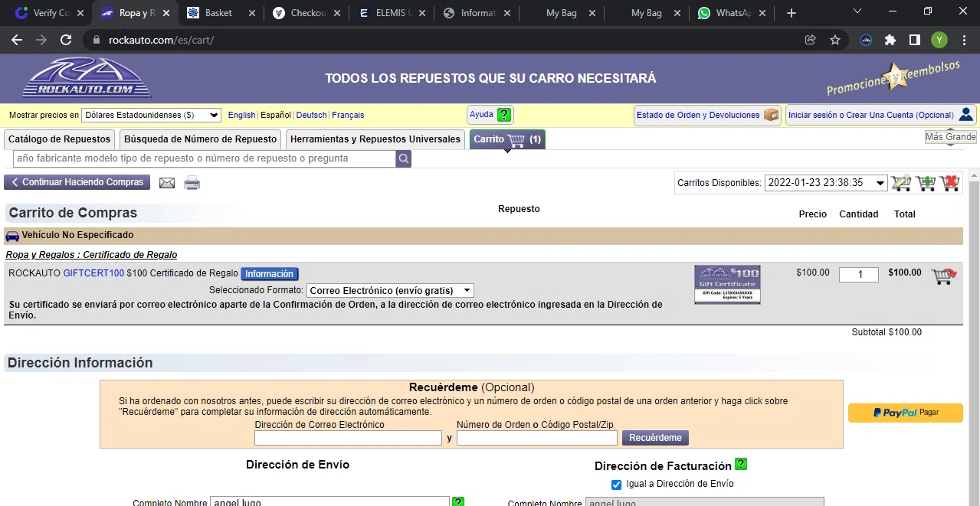Click green help icon beside Dirección de Facturación

point(741,465)
